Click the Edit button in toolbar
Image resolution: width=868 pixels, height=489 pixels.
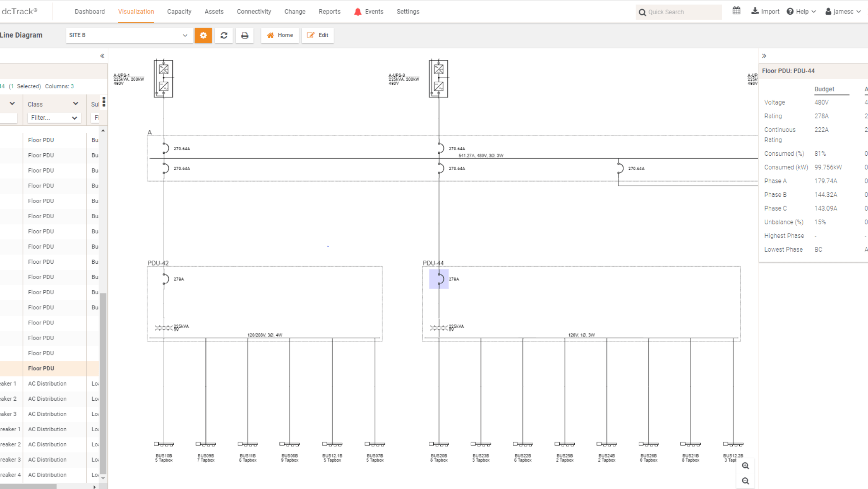point(318,35)
